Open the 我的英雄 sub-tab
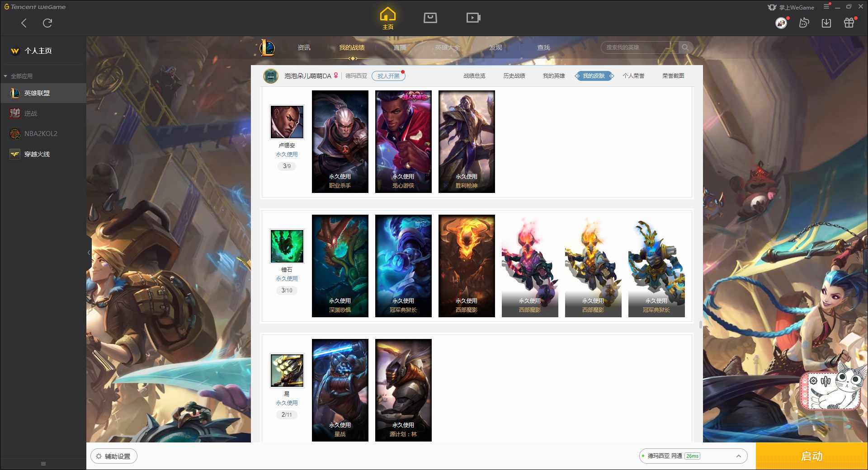 (554, 76)
